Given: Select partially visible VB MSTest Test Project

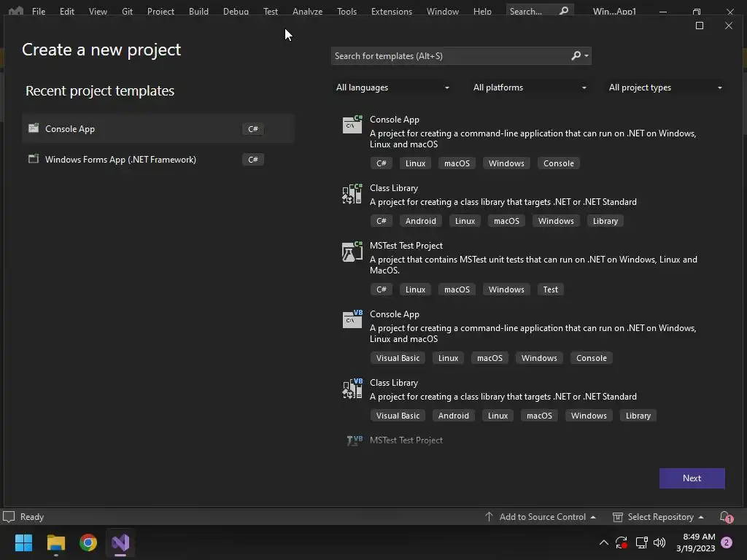Looking at the screenshot, I should coord(406,440).
